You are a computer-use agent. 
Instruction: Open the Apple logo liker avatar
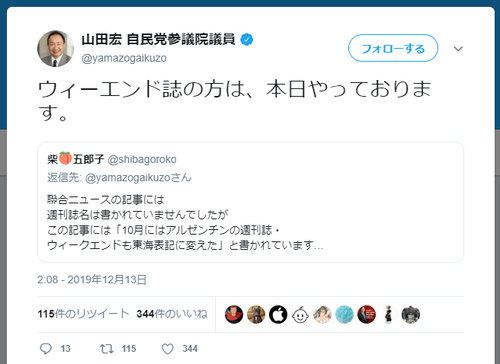(278, 314)
